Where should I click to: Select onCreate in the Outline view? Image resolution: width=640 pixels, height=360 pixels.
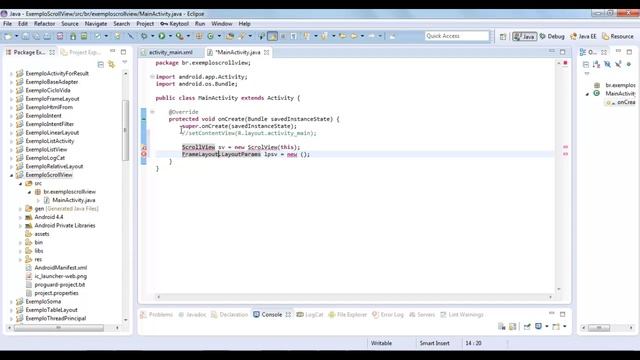(x=626, y=102)
